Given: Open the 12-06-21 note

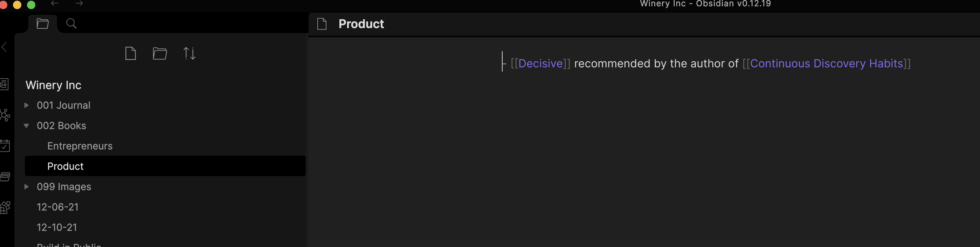Looking at the screenshot, I should (x=57, y=207).
